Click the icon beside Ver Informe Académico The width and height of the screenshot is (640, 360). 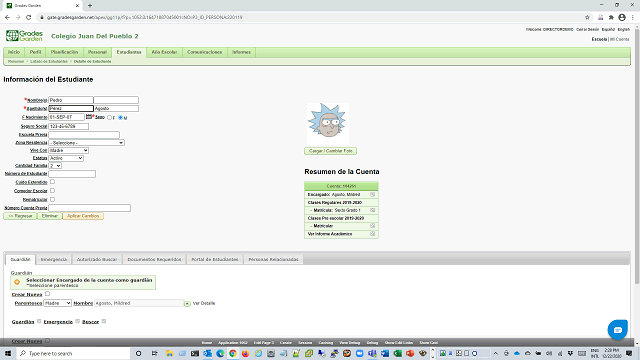point(372,234)
